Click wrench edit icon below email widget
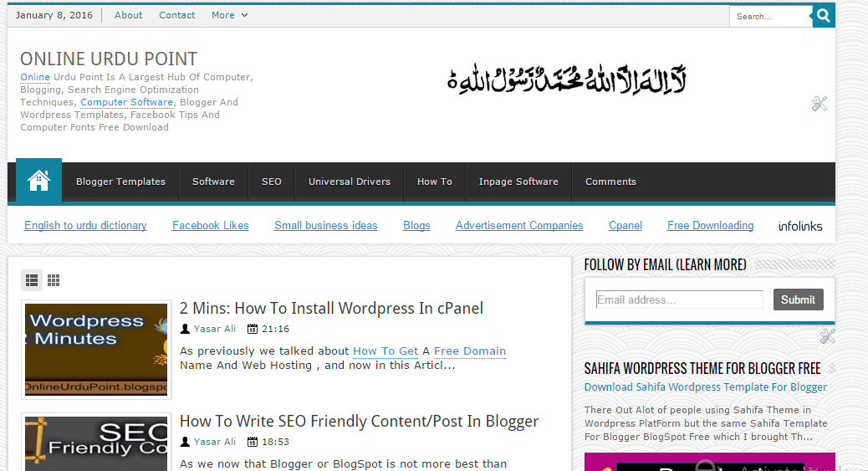The height and width of the screenshot is (471, 868). coord(828,335)
